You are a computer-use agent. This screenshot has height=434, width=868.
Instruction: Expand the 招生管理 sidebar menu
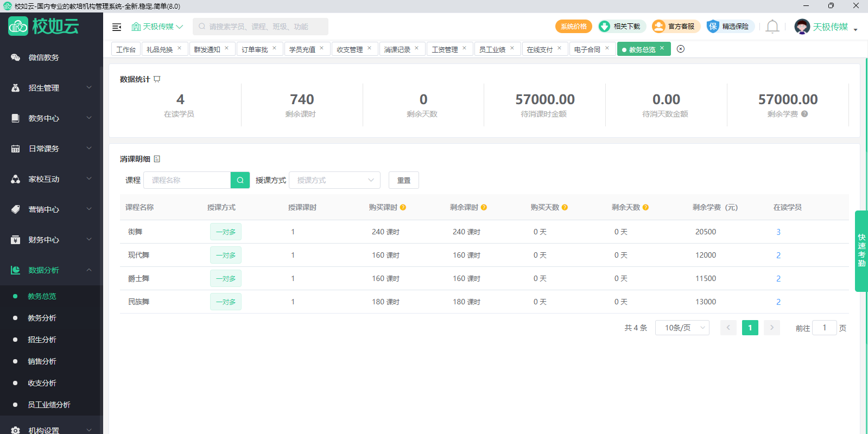click(52, 88)
